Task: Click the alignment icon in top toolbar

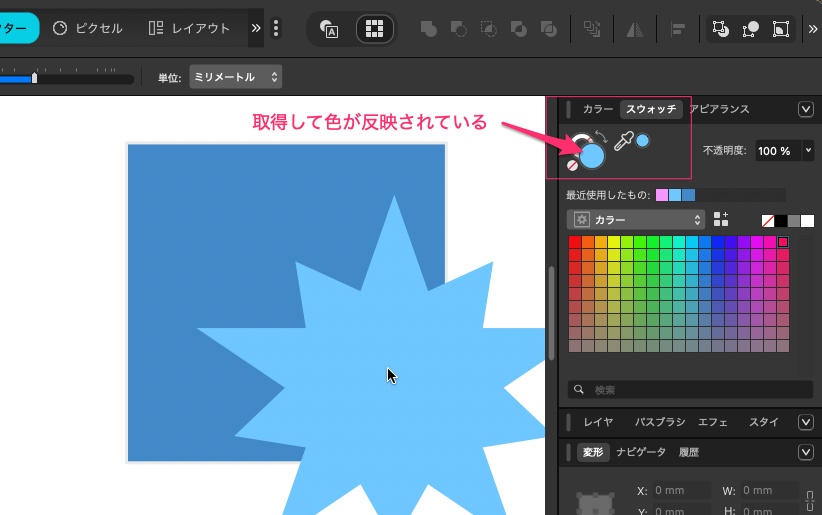Action: (677, 29)
